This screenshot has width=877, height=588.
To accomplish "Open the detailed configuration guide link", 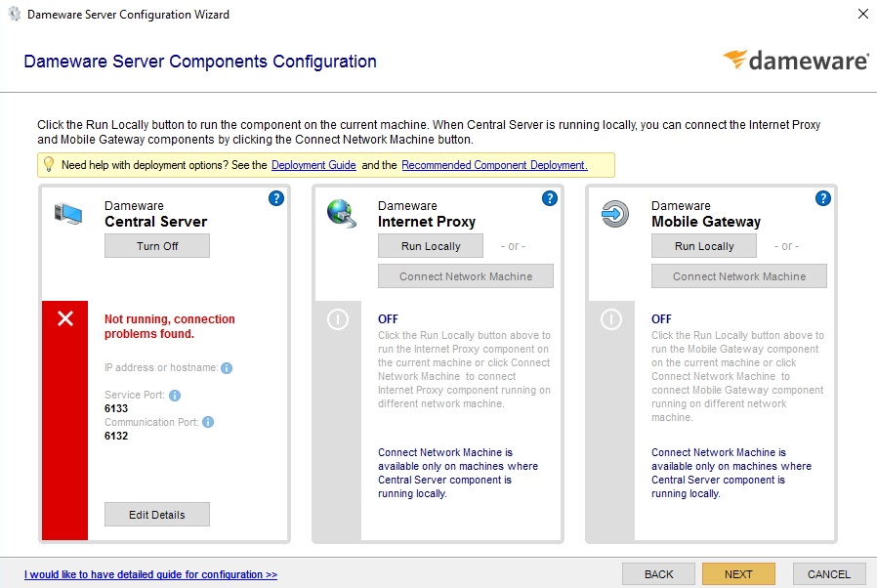I will 149,575.
